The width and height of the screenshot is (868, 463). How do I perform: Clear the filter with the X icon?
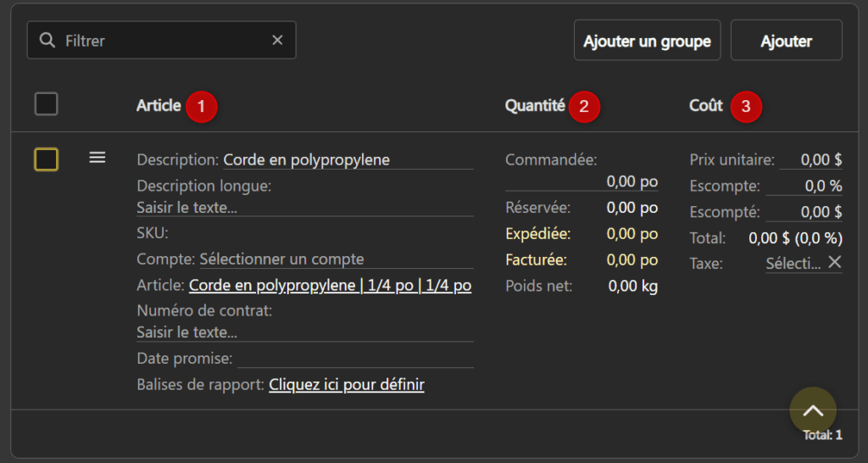(277, 41)
